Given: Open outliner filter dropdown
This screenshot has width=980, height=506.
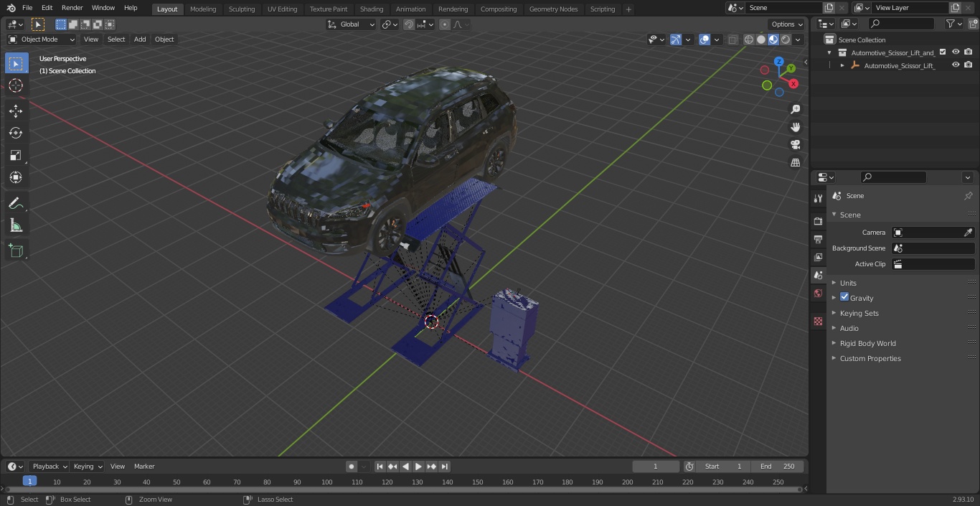Looking at the screenshot, I should click(953, 24).
